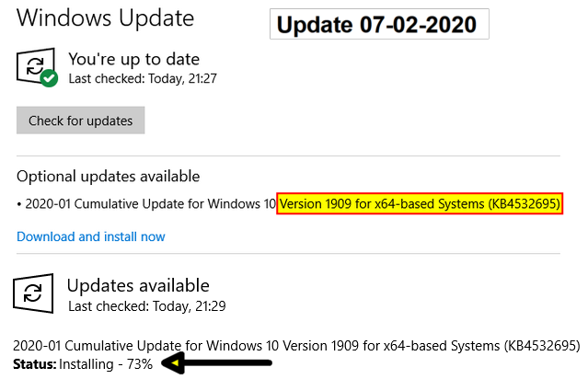Select the You're up to date heading

pyautogui.click(x=133, y=59)
